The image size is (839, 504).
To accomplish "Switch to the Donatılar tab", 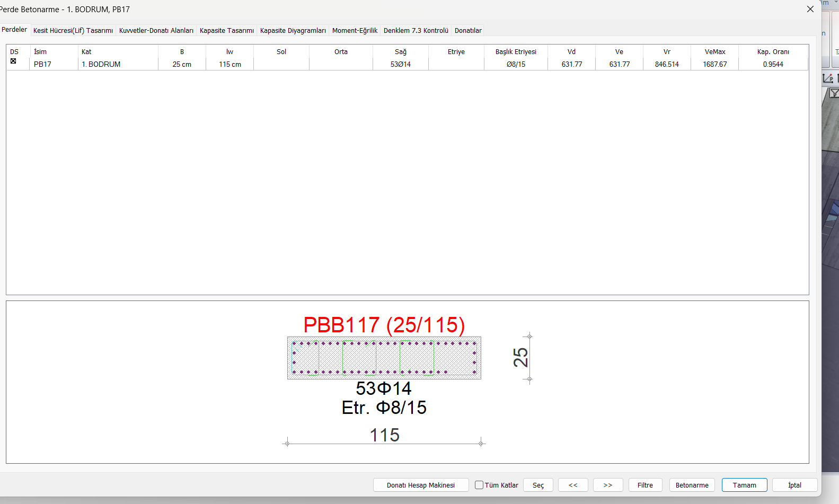I will pos(468,31).
